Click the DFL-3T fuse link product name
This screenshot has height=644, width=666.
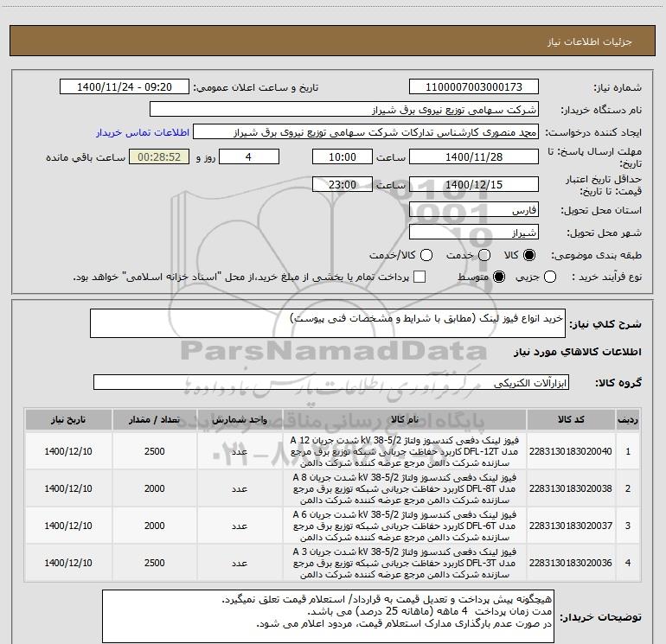405,563
